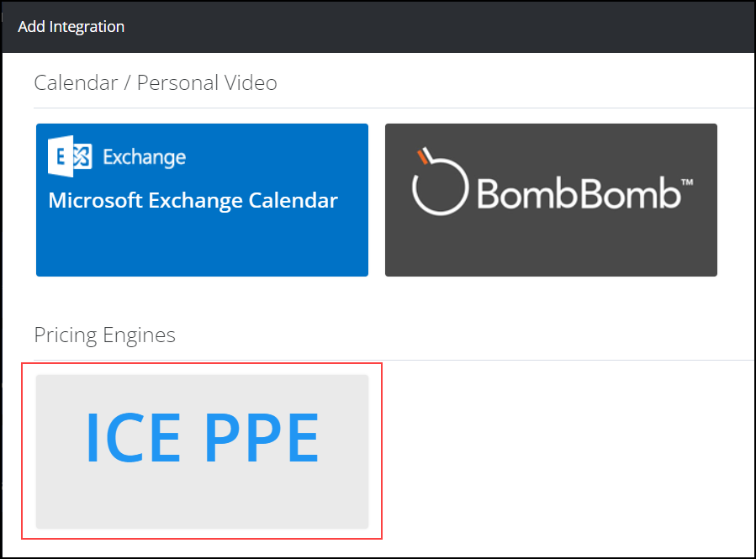Click the Exchange logo icon
Image resolution: width=756 pixels, height=559 pixels.
(x=70, y=156)
